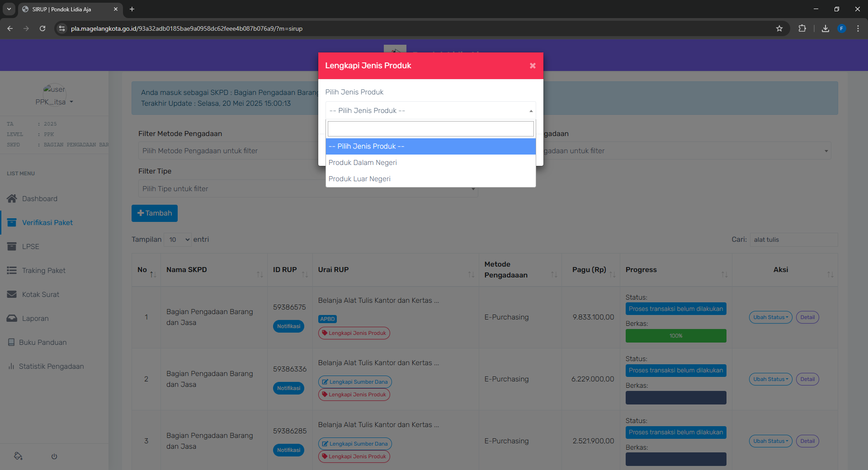Click the LPSE archive icon

(x=12, y=246)
